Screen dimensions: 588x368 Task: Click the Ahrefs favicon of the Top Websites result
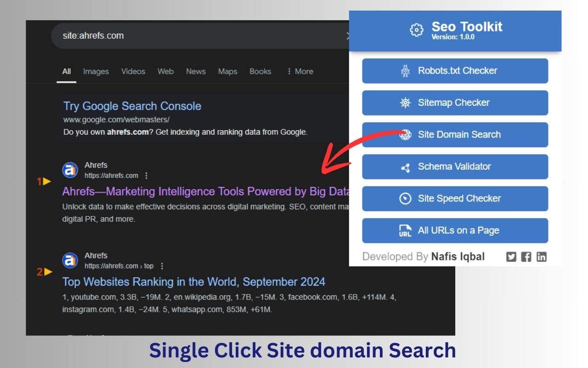(x=70, y=261)
